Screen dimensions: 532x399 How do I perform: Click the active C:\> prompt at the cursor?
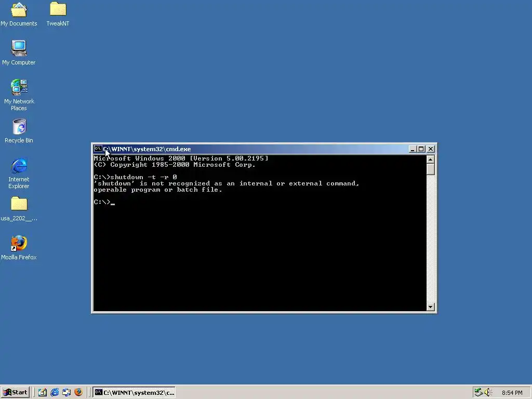pos(104,202)
